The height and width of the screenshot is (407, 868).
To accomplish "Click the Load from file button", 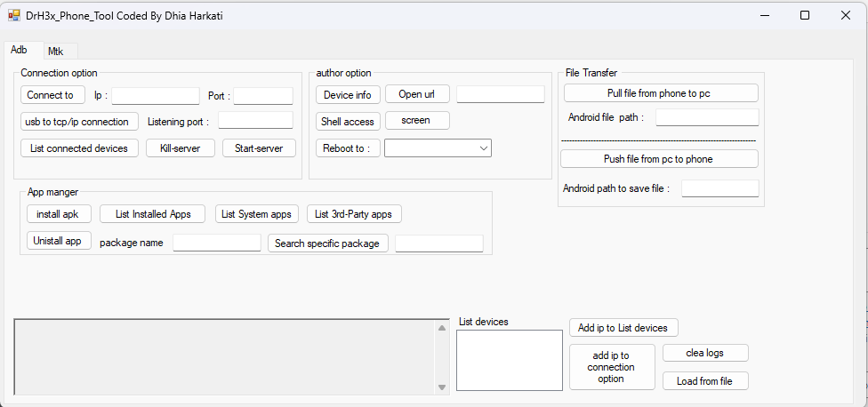I will [x=706, y=381].
